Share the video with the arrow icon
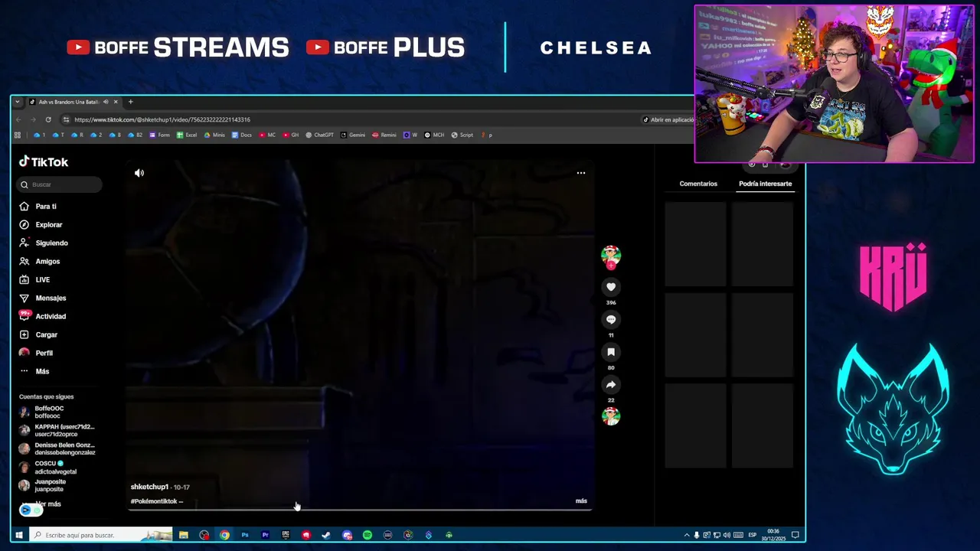Screen dimensions: 980x551 [x=611, y=384]
